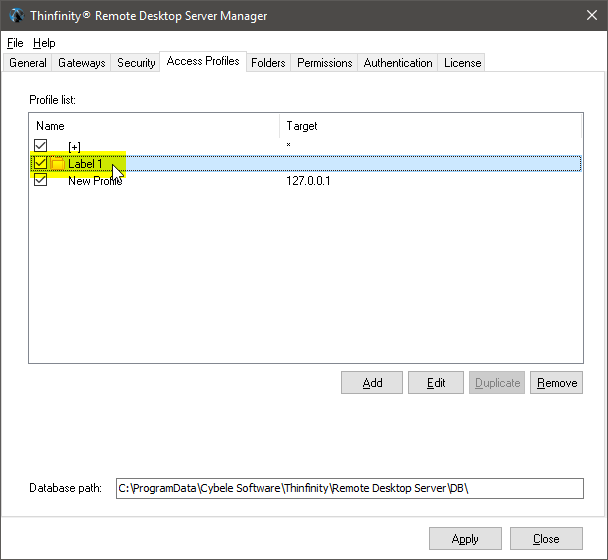Select the [+] profile row name
This screenshot has width=608, height=560.
point(74,147)
